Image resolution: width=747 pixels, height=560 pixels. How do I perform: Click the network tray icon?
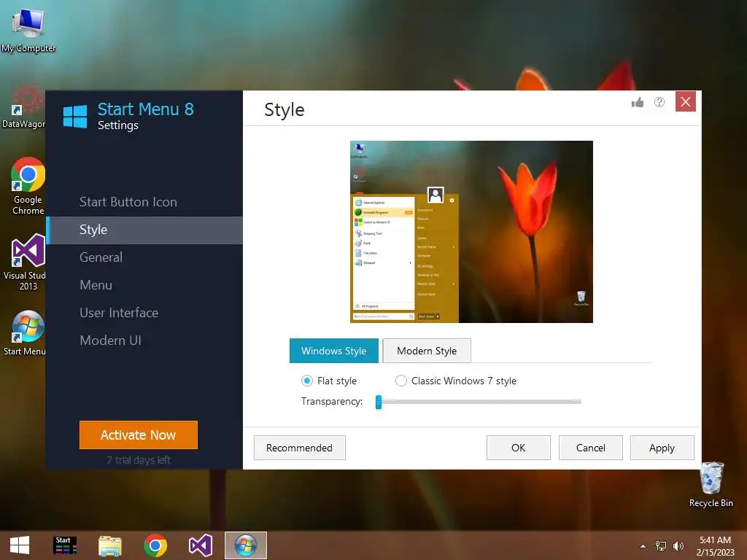pos(661,545)
